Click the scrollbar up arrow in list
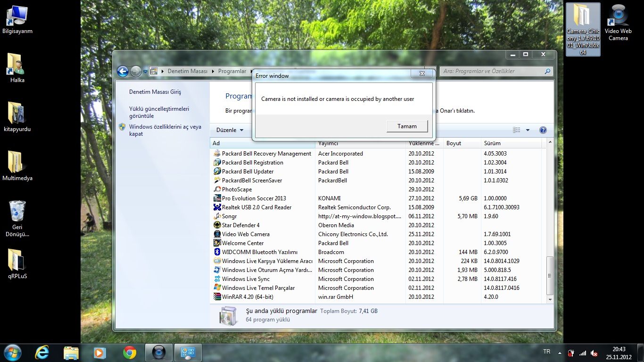Image resolution: width=644 pixels, height=362 pixels. (550, 142)
